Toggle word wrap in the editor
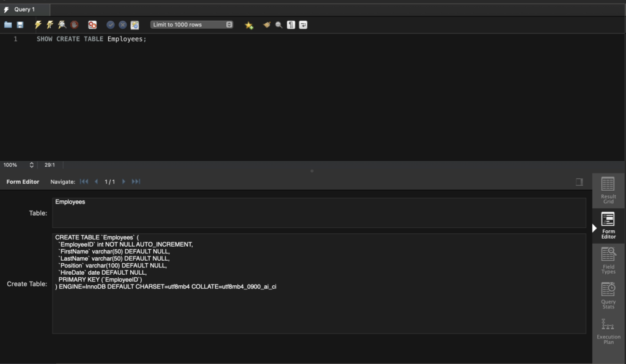 (303, 25)
